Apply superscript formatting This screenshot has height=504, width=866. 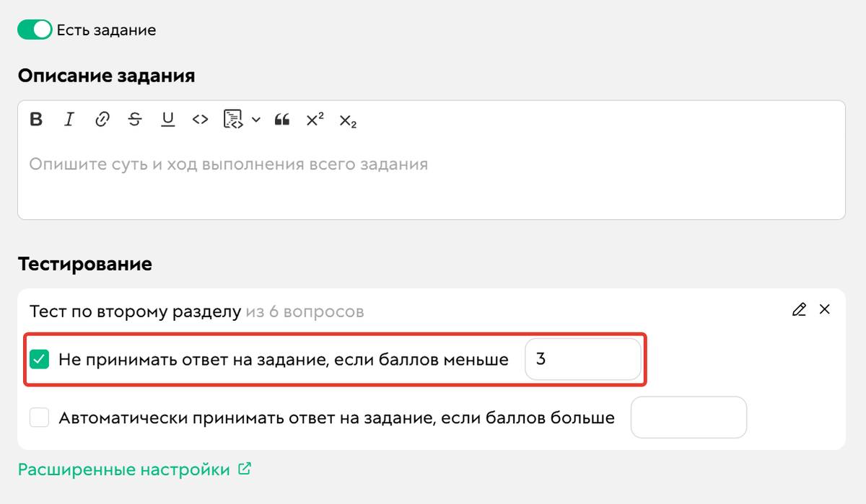pos(315,120)
